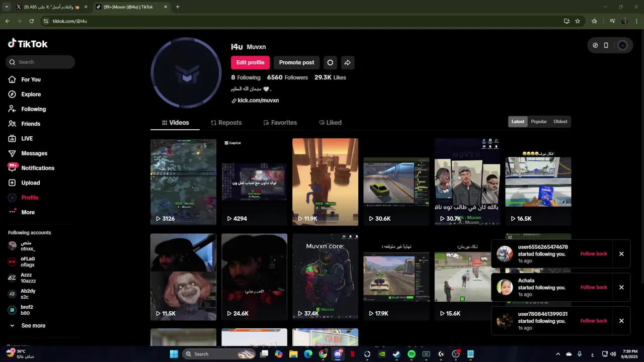Dismiss the user6556265474678 notification
This screenshot has width=644, height=362.
[621, 254]
